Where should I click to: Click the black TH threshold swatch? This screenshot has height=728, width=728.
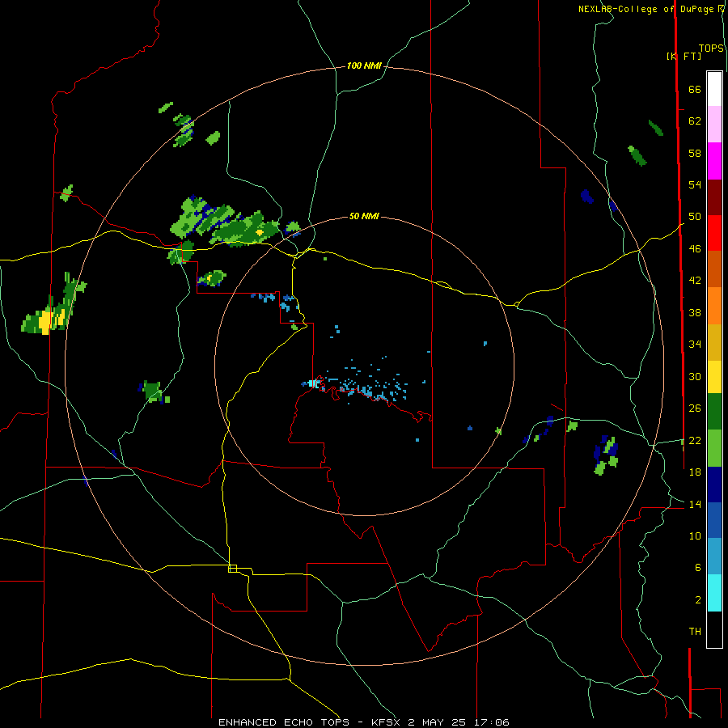(x=714, y=629)
